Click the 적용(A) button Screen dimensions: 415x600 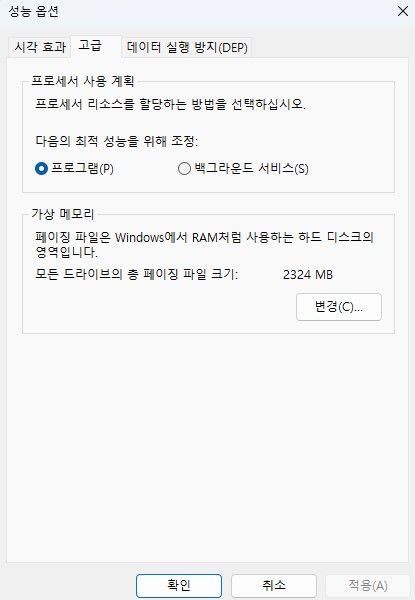[x=368, y=585]
